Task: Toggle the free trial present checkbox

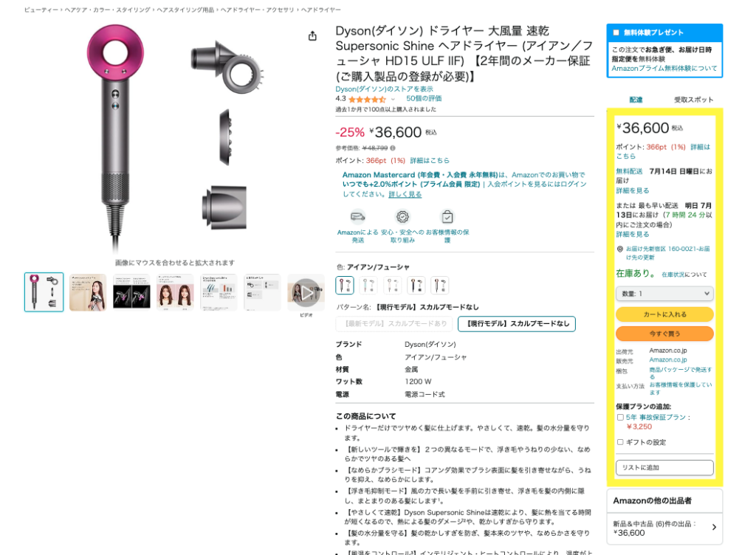Action: pyautogui.click(x=616, y=32)
